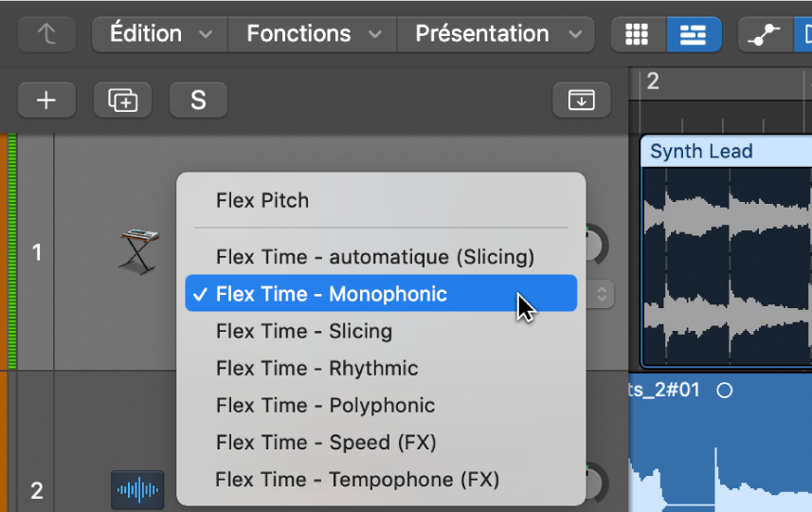Screen dimensions: 812x512
Task: Click the keyboard instrument icon on track 1
Action: pyautogui.click(x=138, y=250)
